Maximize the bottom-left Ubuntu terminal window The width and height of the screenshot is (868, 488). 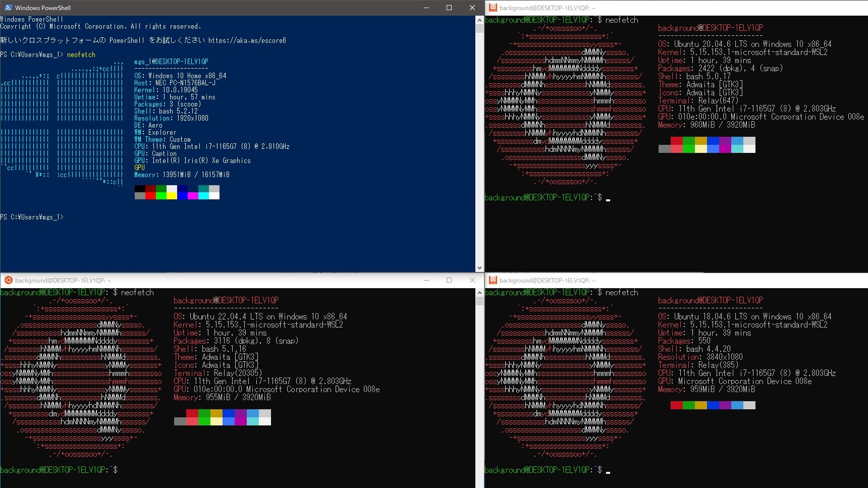click(448, 280)
